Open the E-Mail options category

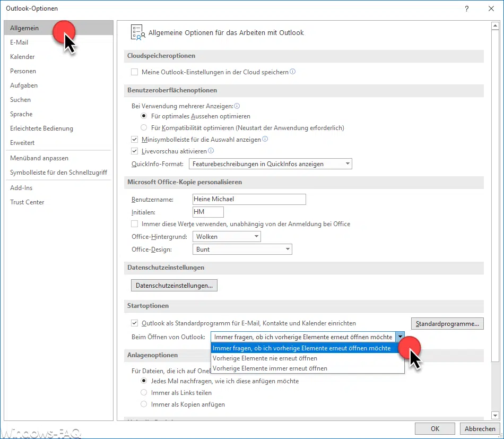click(58, 42)
